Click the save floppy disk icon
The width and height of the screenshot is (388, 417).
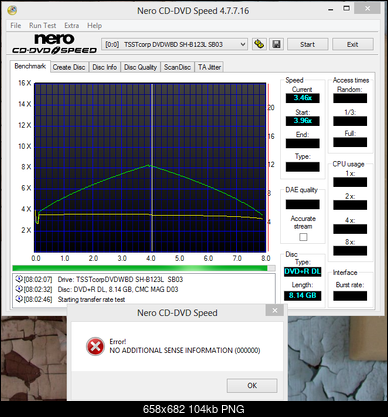[x=276, y=44]
